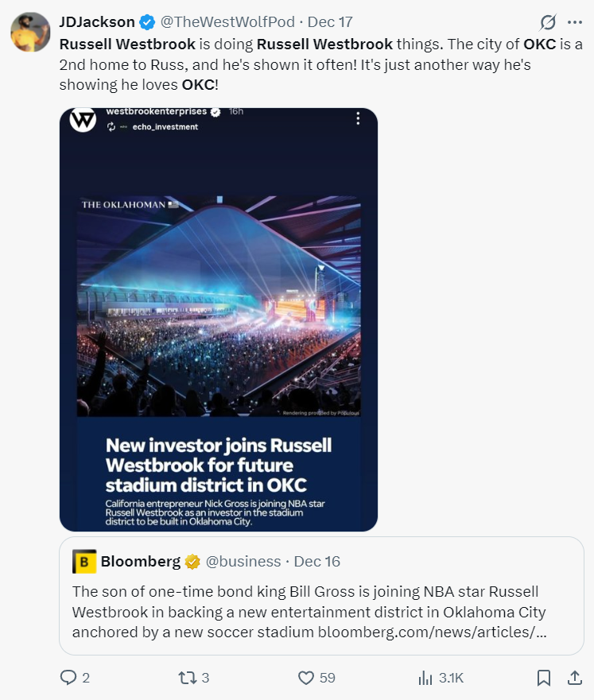Click the share upload icon

tap(573, 678)
